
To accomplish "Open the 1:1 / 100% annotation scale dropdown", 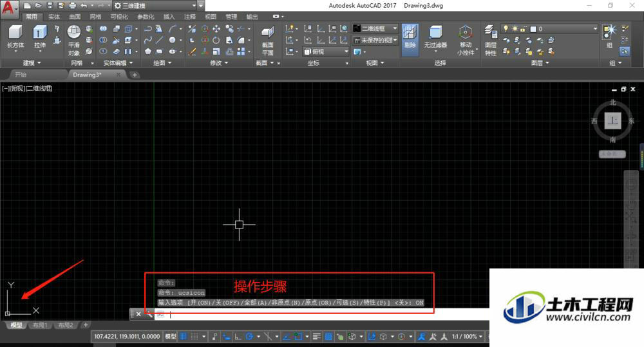I will click(x=467, y=337).
